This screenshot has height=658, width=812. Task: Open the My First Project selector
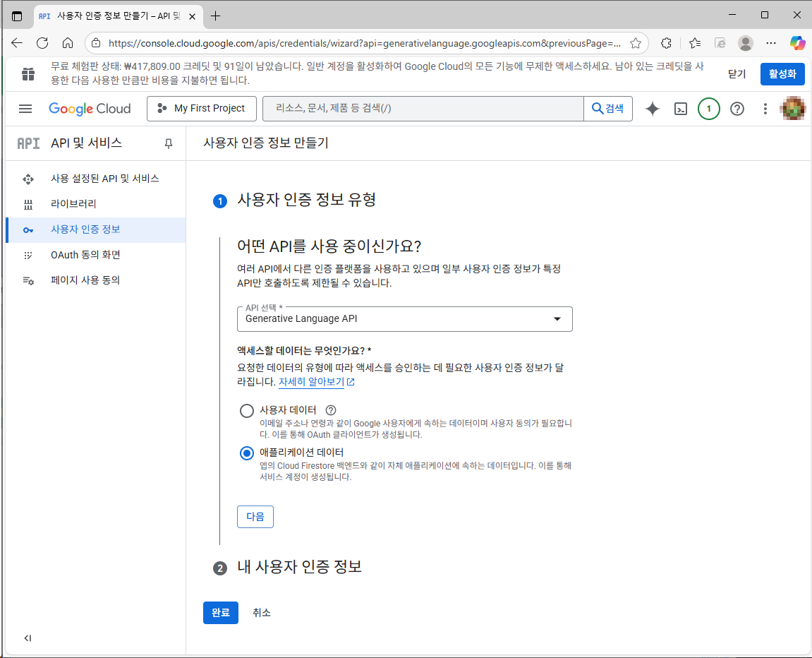pos(202,108)
